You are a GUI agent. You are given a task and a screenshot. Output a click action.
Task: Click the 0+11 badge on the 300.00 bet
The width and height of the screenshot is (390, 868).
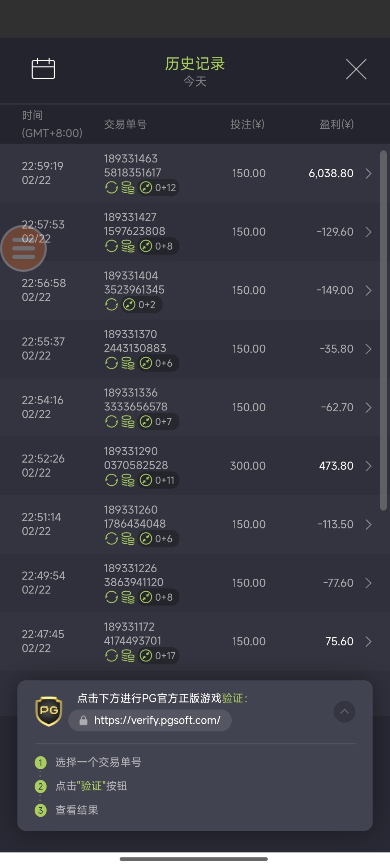(158, 480)
